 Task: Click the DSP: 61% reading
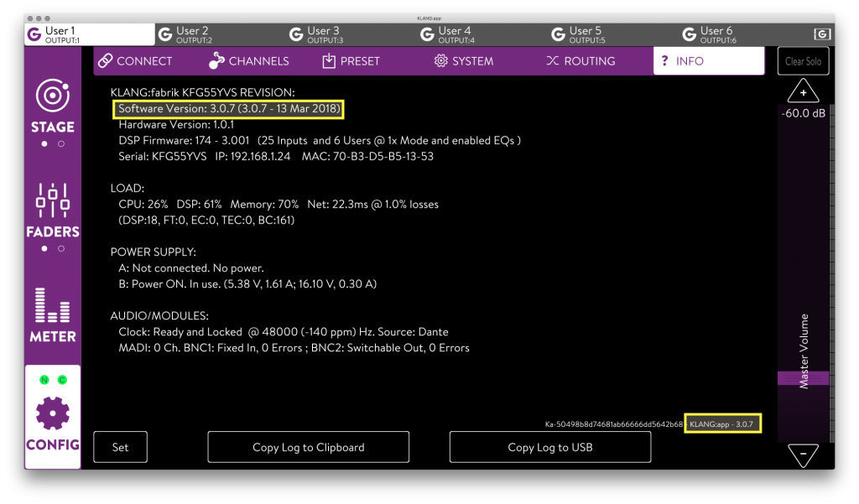coord(199,204)
